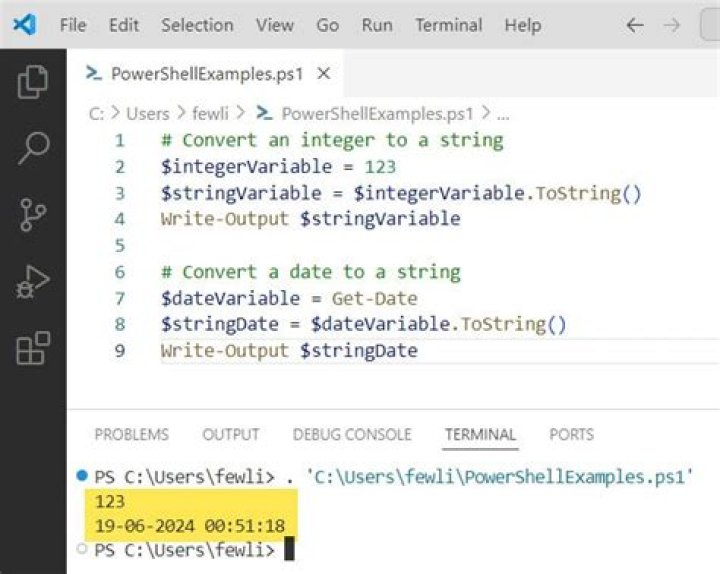Open the Search view in activity bar
Screen dimensions: 720x574
33,149
